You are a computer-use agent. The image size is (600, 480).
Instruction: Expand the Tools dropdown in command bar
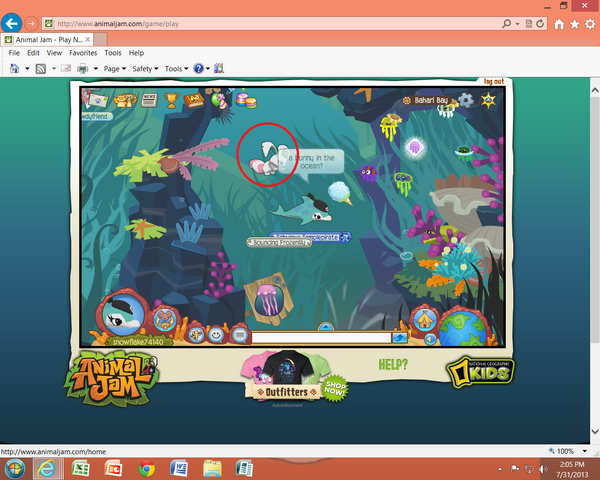point(176,69)
